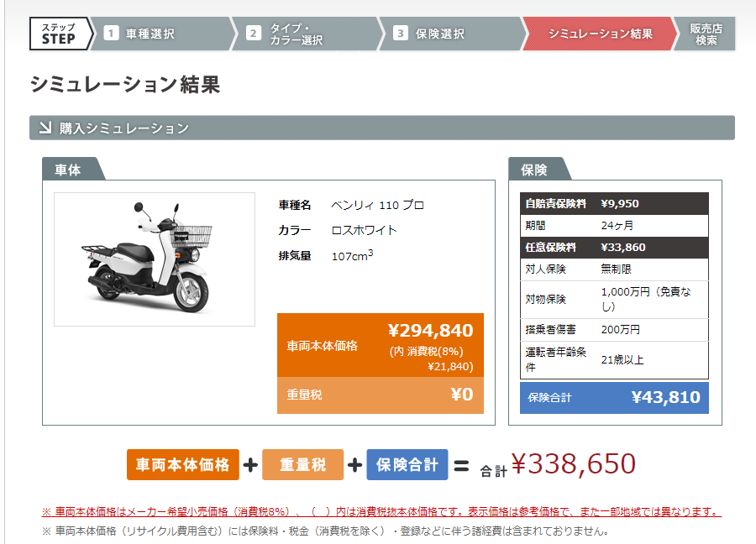Click the age condition value 21歳以上

tap(622, 360)
